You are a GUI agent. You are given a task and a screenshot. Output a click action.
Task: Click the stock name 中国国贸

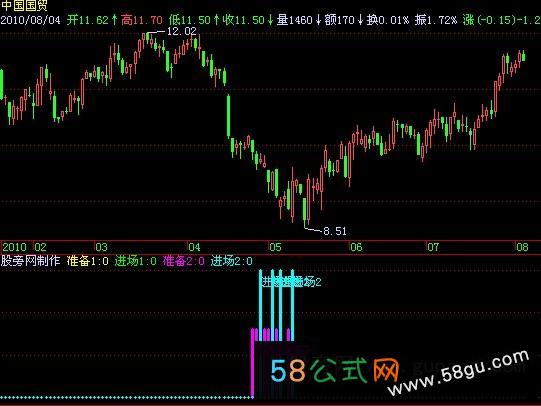click(24, 6)
